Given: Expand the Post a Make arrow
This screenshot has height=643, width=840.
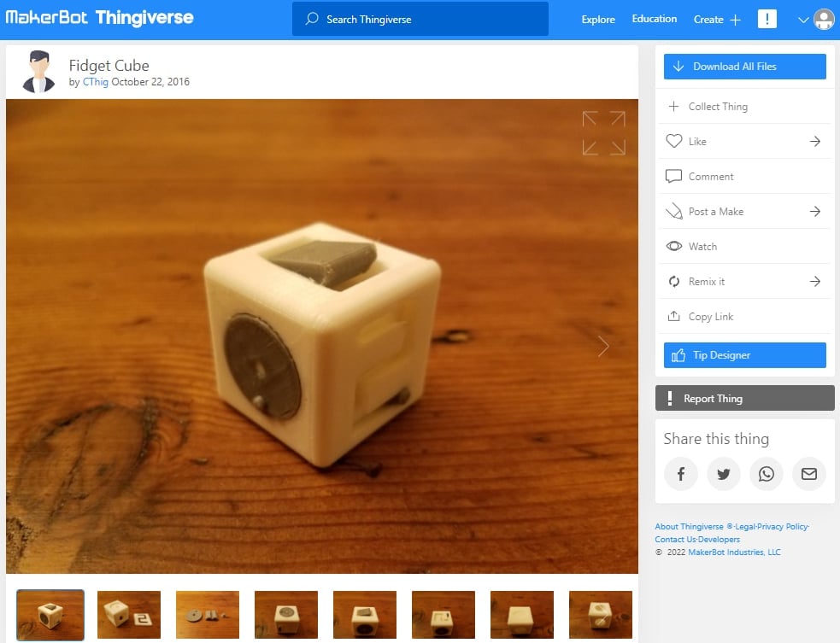Looking at the screenshot, I should point(815,212).
